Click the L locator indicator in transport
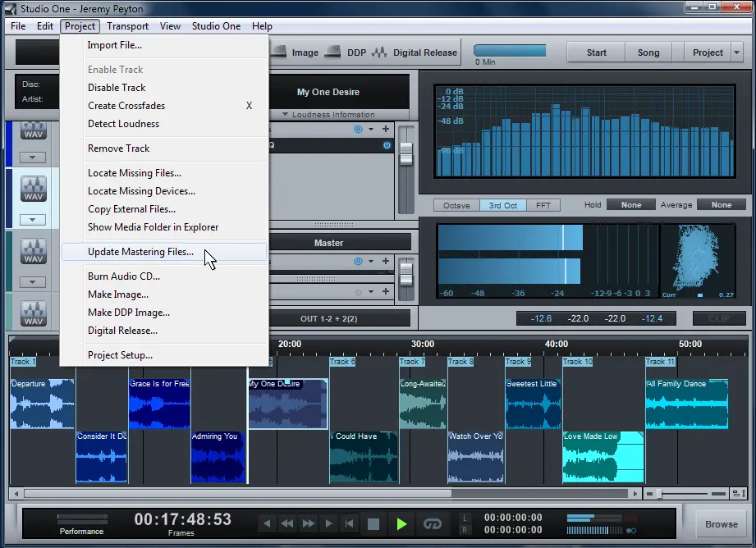Screen dimensions: 756x548 pos(465,518)
